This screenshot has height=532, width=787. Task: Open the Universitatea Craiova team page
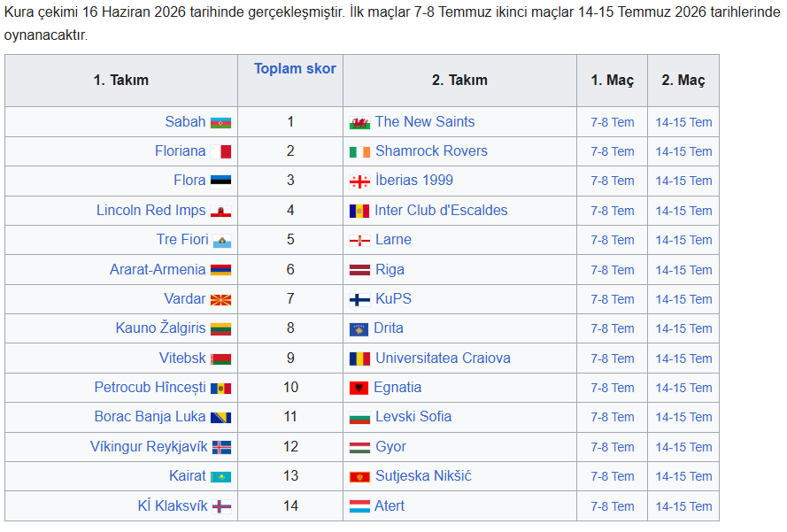443,359
